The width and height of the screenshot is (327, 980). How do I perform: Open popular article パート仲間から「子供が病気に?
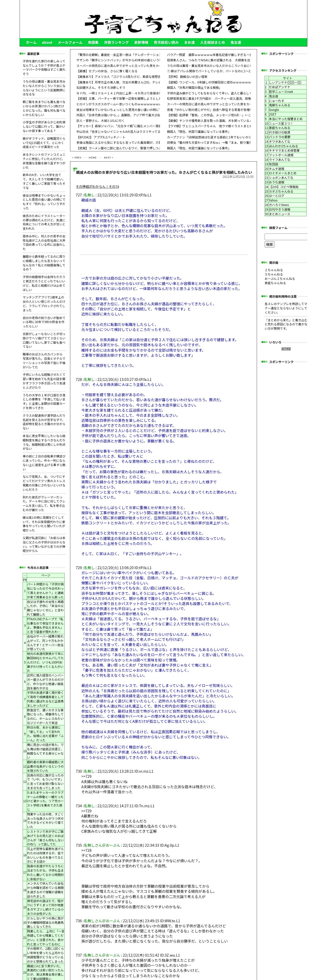(45, 591)
